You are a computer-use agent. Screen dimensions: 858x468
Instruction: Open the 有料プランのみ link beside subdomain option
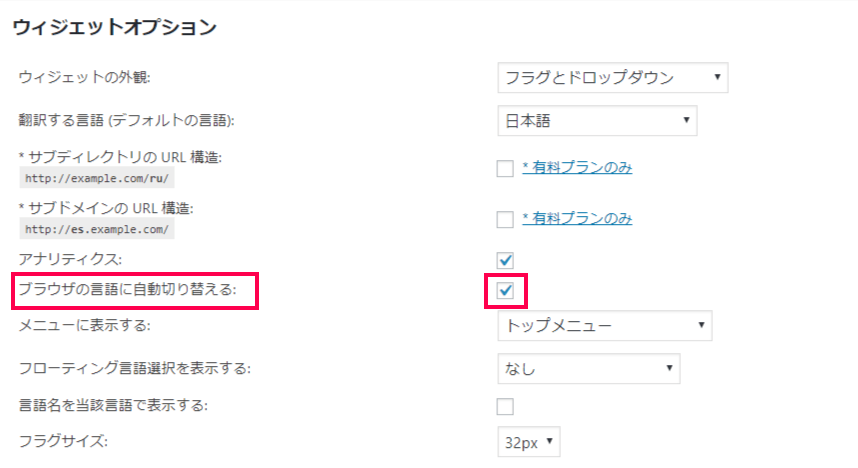coord(577,218)
